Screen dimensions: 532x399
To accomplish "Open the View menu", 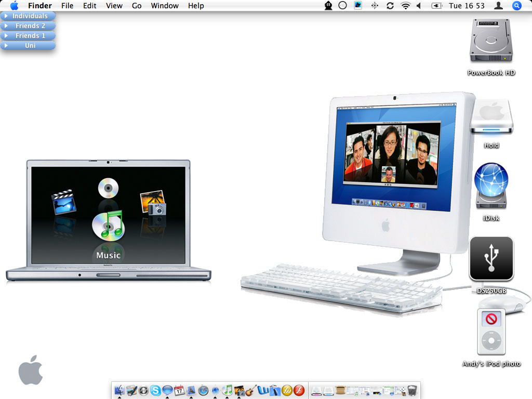I will coord(114,5).
